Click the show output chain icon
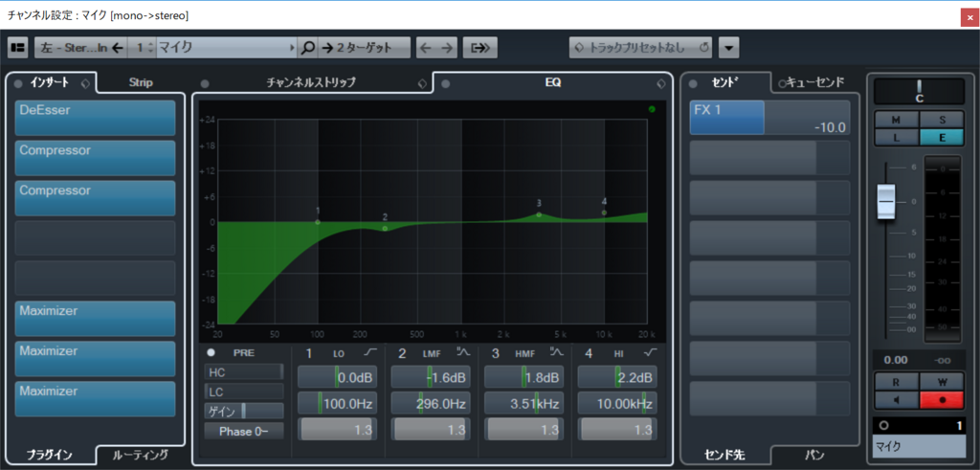The height and width of the screenshot is (470, 980). coord(479,48)
